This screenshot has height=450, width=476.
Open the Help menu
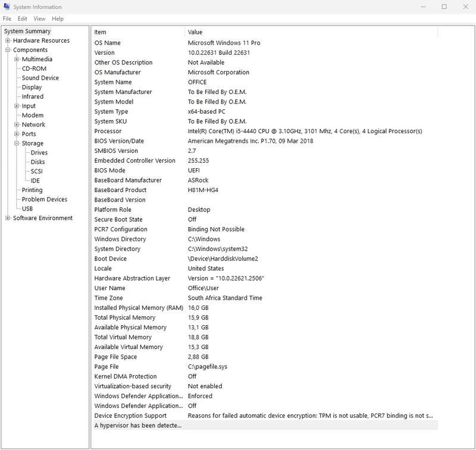click(x=58, y=19)
